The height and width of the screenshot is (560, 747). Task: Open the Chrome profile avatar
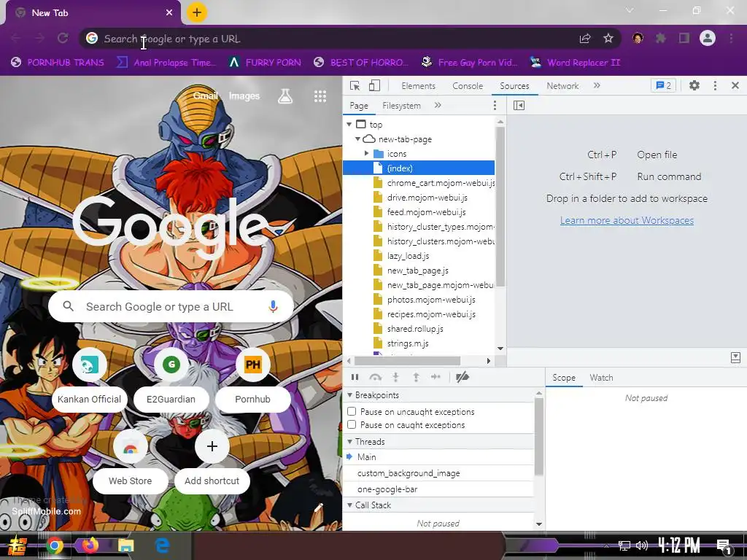tap(708, 38)
